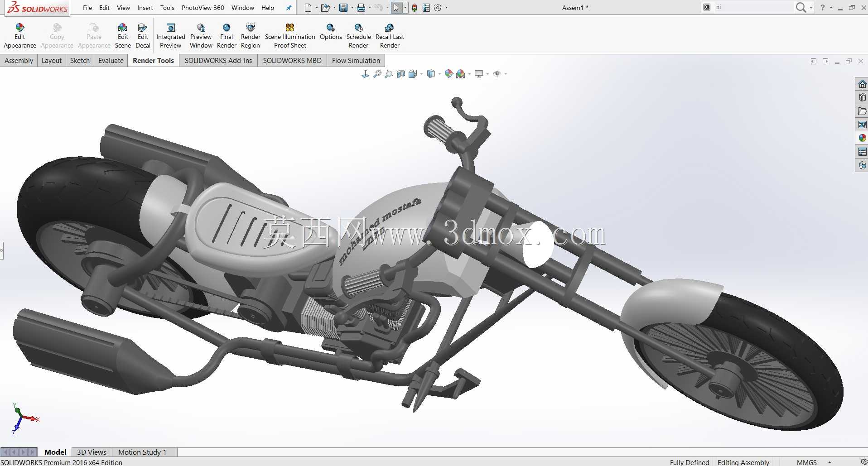Pin the menu bar with pushpin
The height and width of the screenshot is (466, 868).
289,8
